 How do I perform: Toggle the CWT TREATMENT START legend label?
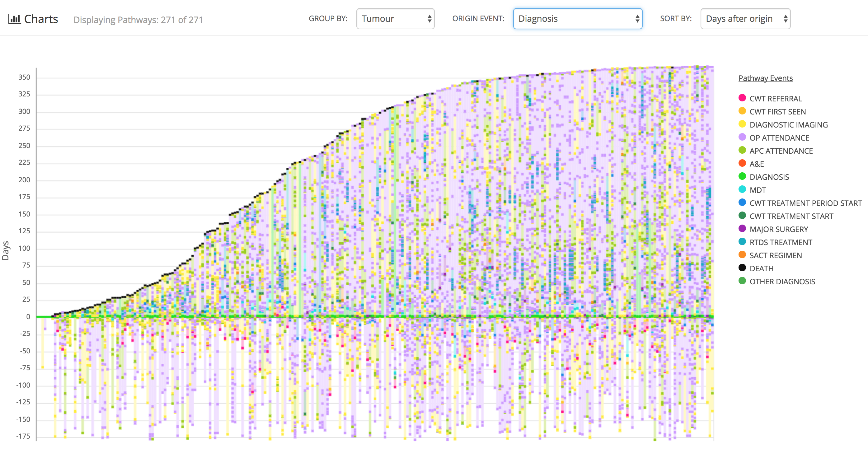point(791,217)
